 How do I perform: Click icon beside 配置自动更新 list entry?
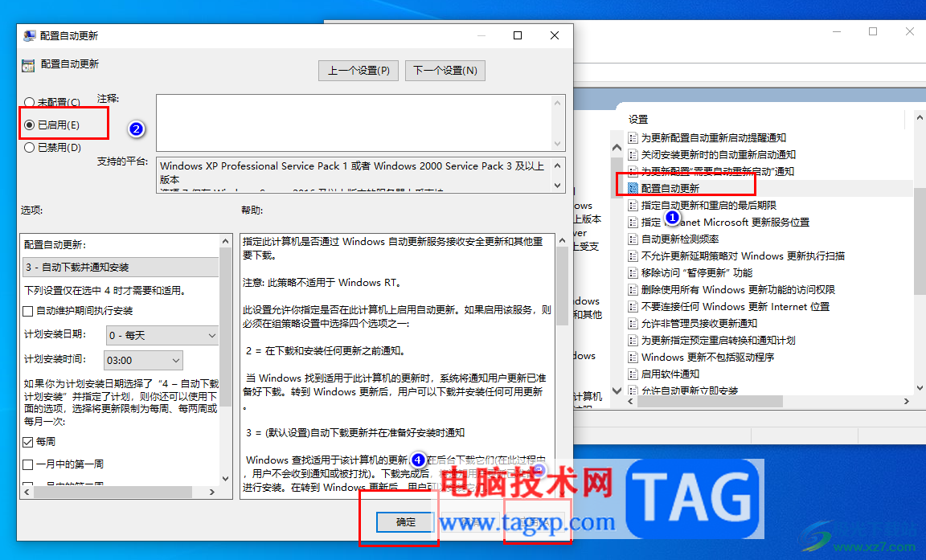tap(633, 188)
